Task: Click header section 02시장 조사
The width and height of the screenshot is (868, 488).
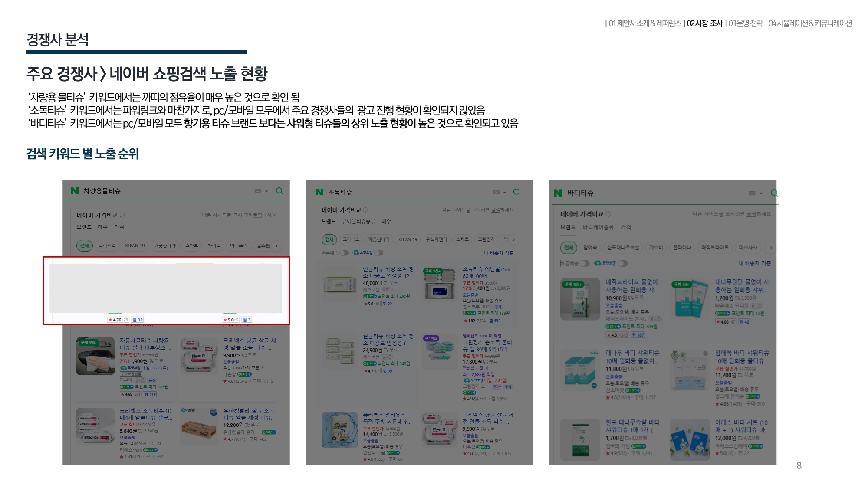Action: (x=705, y=23)
